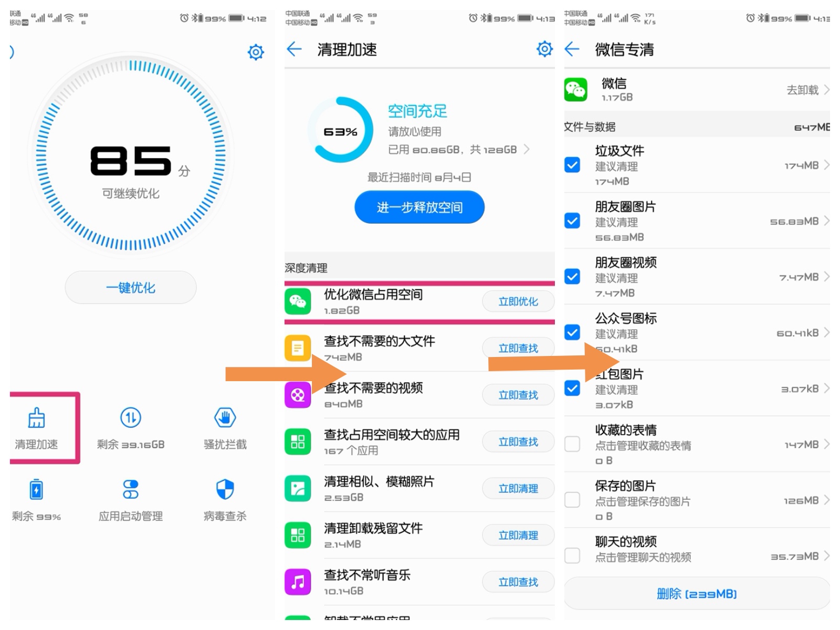Tap 立即查找 for large files
The height and width of the screenshot is (630, 840).
click(x=518, y=348)
